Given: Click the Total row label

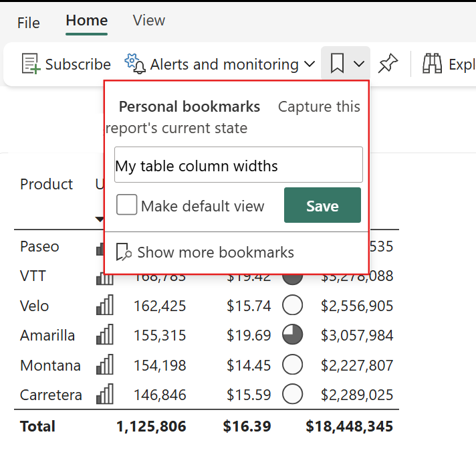Looking at the screenshot, I should 37,426.
